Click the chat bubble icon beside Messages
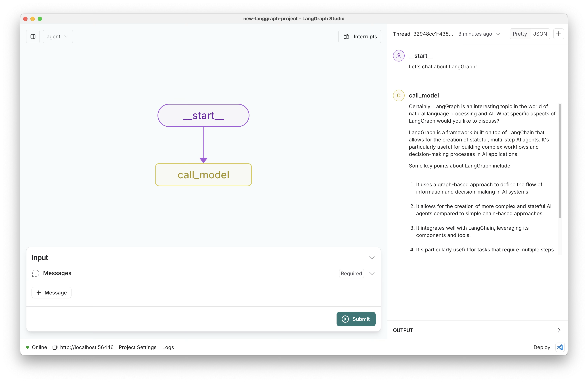Viewport: 588px width, 382px height. tap(35, 273)
